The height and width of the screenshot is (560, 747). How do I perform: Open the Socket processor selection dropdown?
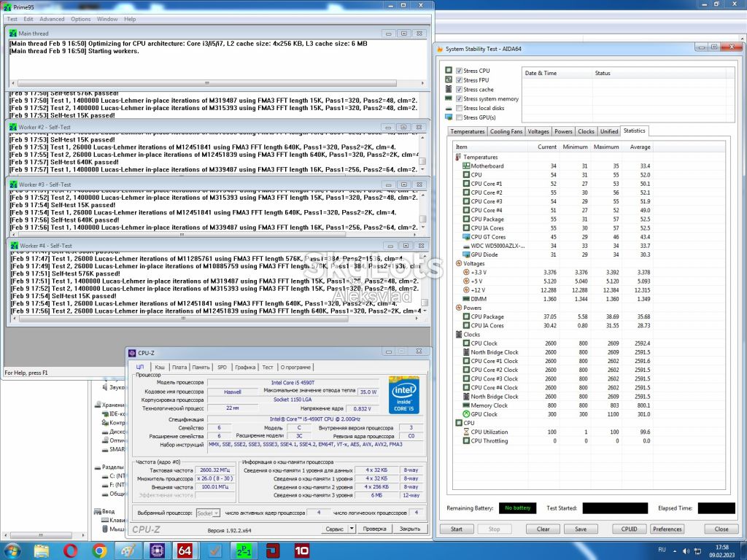208,513
